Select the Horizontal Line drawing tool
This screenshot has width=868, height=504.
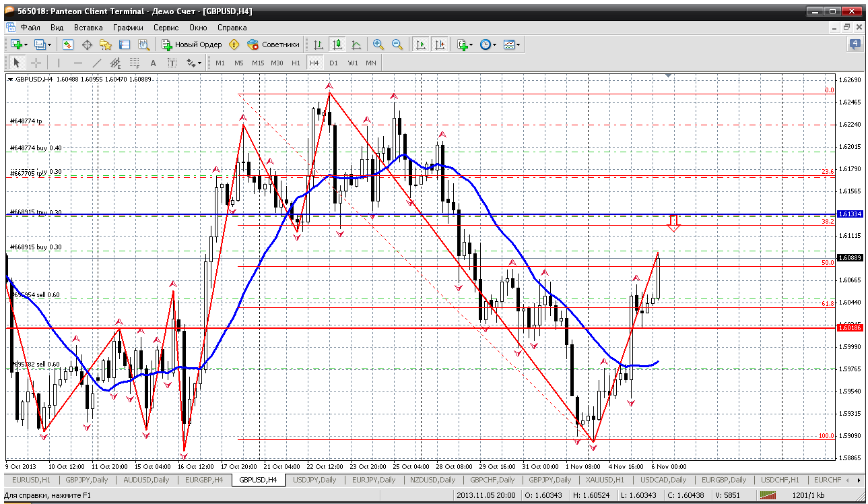click(x=78, y=63)
